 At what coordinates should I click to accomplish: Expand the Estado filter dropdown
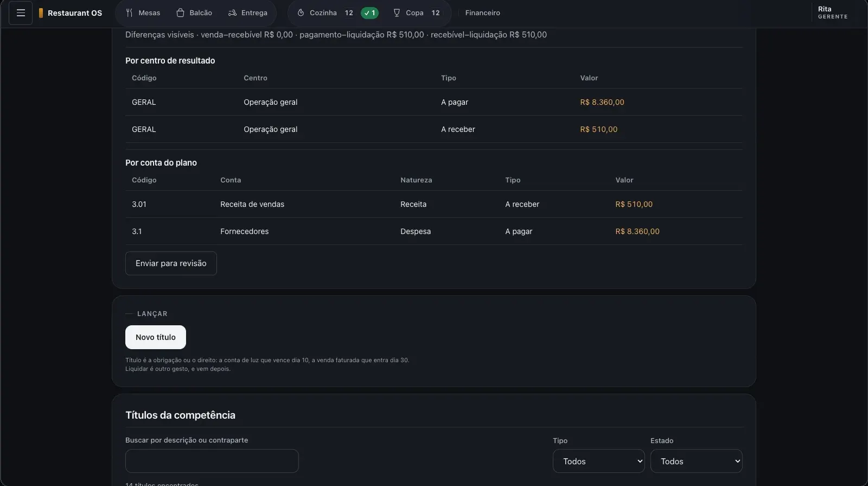[x=697, y=461]
